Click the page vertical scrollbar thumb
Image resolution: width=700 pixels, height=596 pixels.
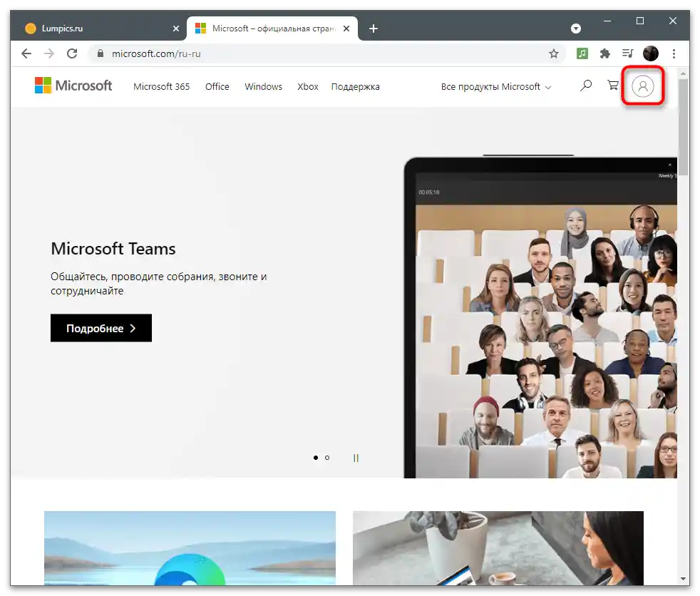(683, 127)
